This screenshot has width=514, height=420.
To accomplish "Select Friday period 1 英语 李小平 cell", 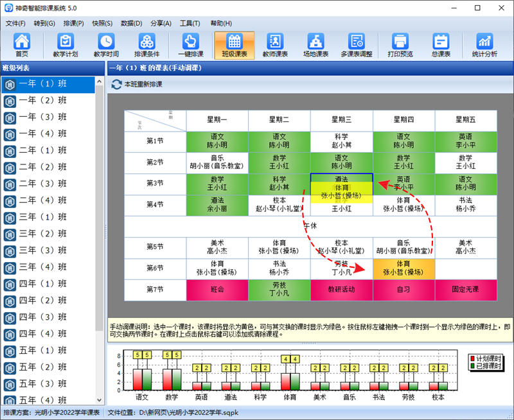I will (465, 141).
